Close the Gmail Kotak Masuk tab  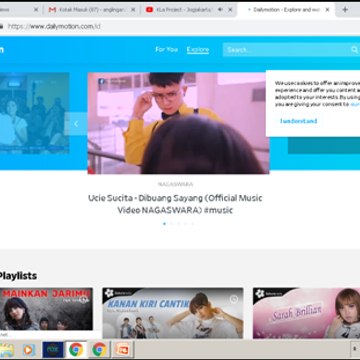133,10
